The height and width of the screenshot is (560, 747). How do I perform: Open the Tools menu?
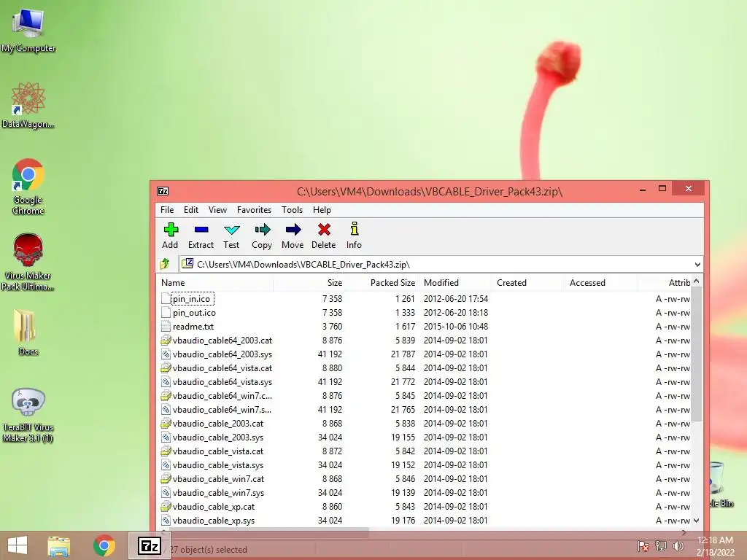[x=292, y=210]
